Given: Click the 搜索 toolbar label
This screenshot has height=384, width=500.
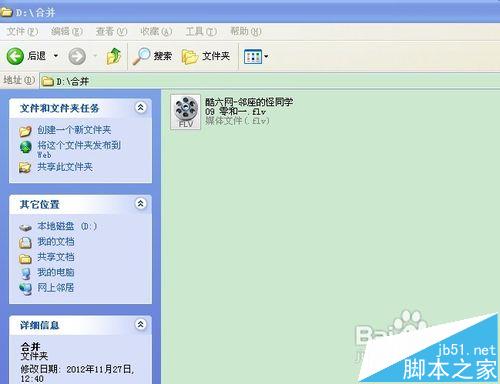Looking at the screenshot, I should point(163,56).
